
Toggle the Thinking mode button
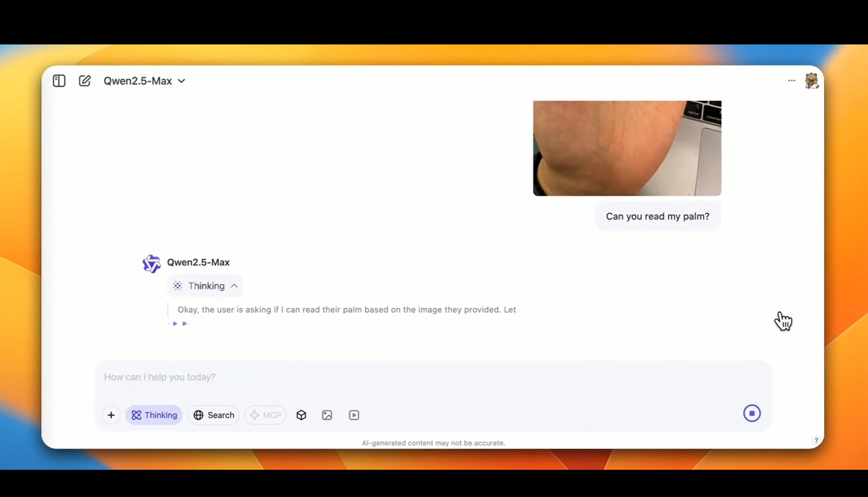(154, 415)
